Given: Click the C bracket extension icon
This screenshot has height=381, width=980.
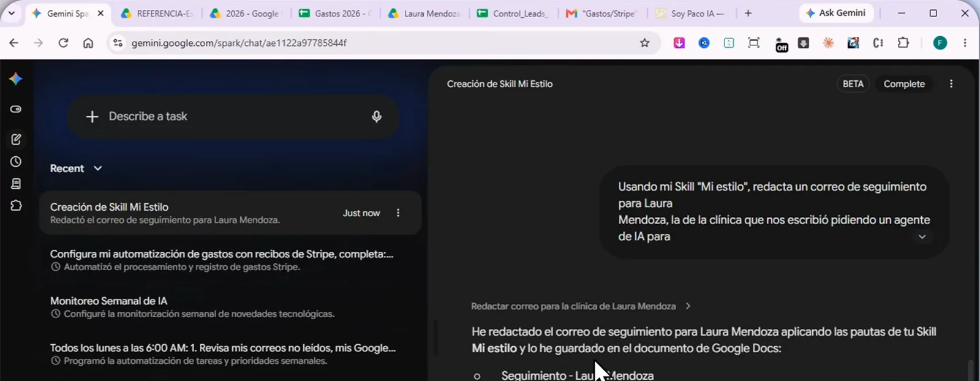Looking at the screenshot, I should (878, 43).
